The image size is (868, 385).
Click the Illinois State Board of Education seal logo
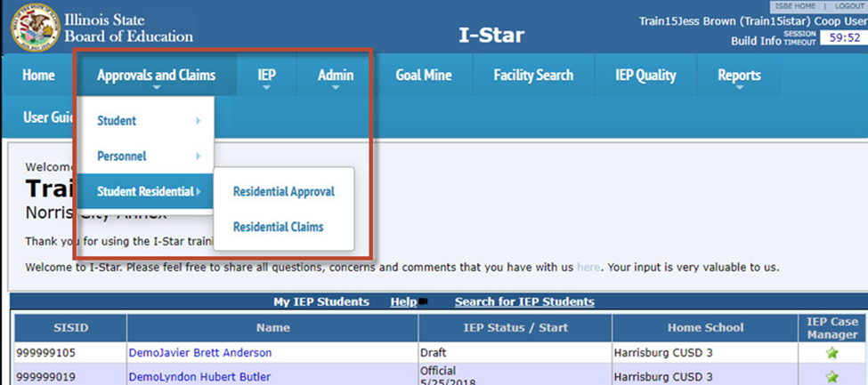click(x=35, y=27)
